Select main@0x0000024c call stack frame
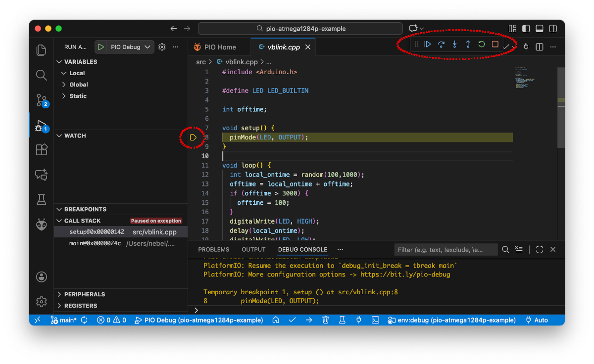Viewport: 594px width, 364px height. coord(121,243)
